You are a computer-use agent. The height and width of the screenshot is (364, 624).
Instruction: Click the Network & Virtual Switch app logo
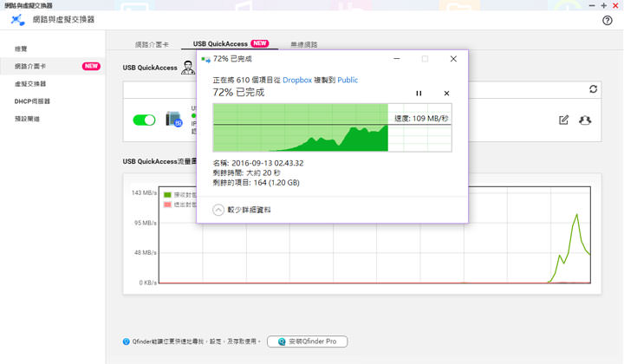point(17,20)
